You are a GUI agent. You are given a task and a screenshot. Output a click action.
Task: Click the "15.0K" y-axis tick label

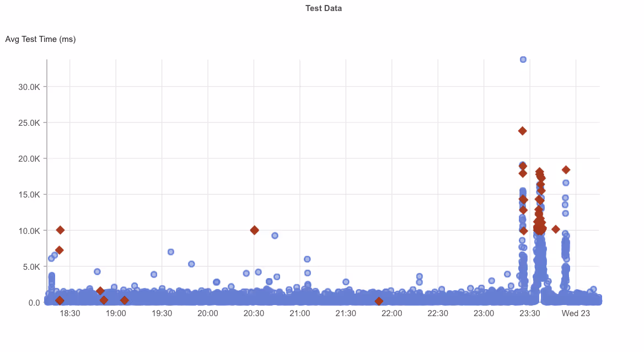[x=29, y=195]
